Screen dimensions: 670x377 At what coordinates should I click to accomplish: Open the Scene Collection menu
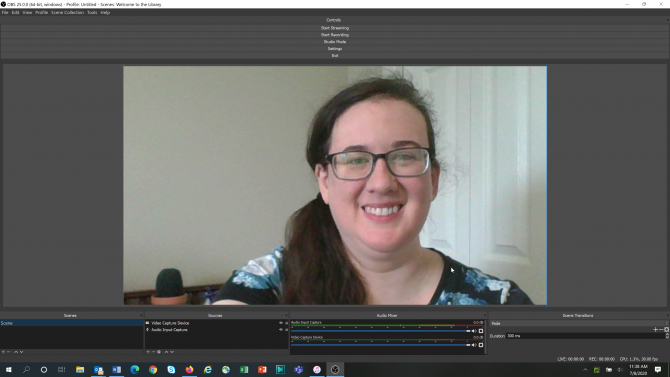coord(68,12)
